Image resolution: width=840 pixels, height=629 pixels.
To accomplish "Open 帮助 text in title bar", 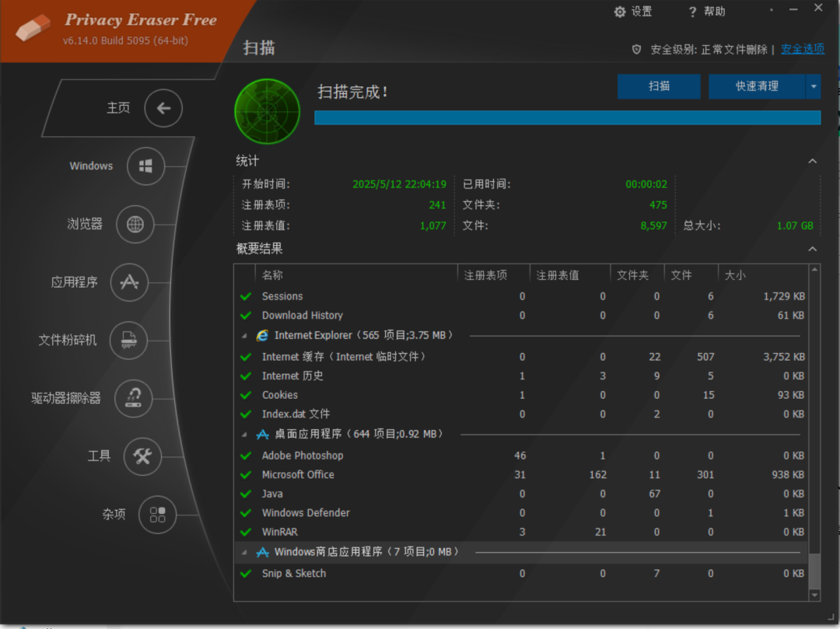I will click(x=715, y=12).
